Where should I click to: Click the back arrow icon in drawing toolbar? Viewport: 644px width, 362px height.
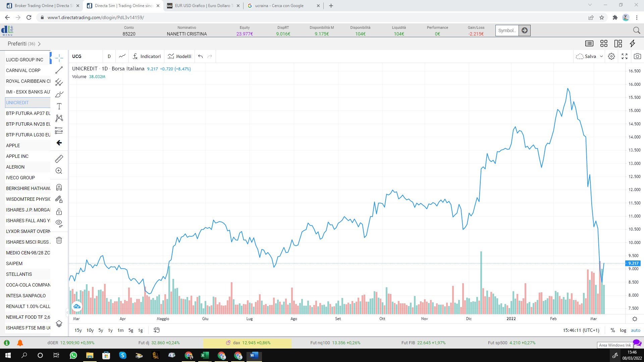(x=59, y=143)
